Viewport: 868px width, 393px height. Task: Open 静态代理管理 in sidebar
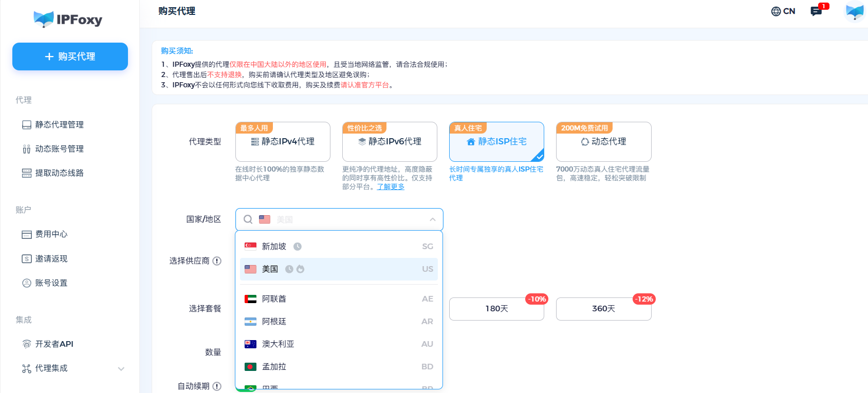pos(59,125)
